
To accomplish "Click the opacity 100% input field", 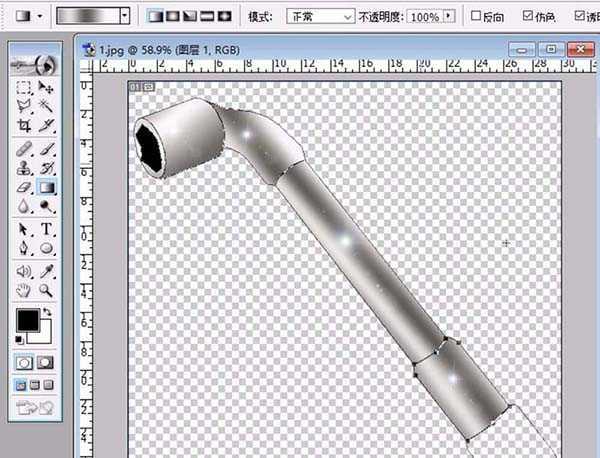I will point(424,17).
